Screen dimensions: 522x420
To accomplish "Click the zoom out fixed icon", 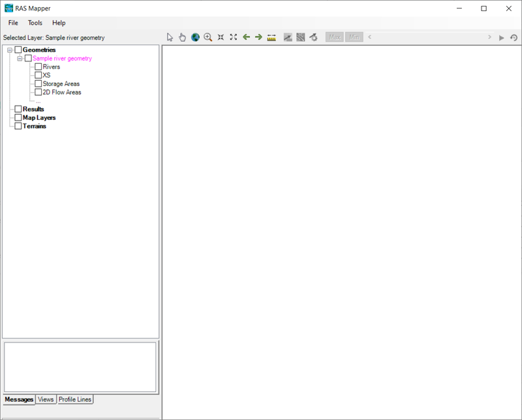I will coord(221,37).
